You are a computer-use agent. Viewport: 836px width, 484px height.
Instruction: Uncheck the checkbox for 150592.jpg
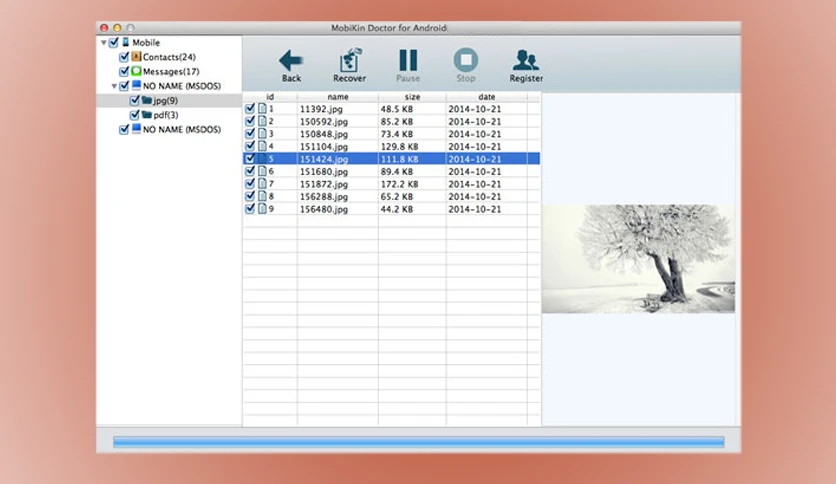click(250, 121)
